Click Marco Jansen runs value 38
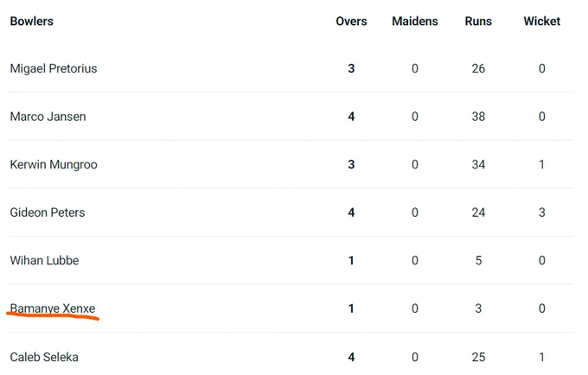The image size is (588, 375). [478, 117]
